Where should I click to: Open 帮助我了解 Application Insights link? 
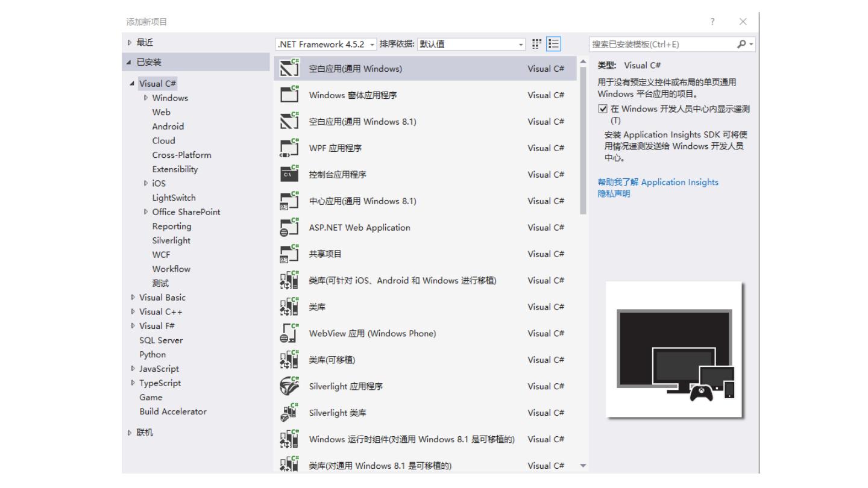tap(658, 182)
